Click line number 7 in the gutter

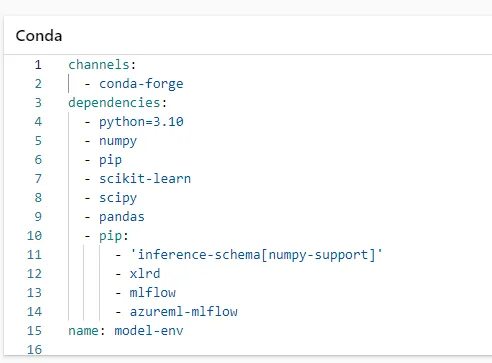tap(38, 179)
